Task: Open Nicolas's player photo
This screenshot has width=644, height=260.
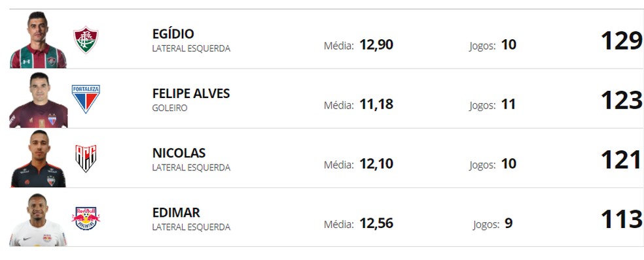Action: tap(38, 159)
